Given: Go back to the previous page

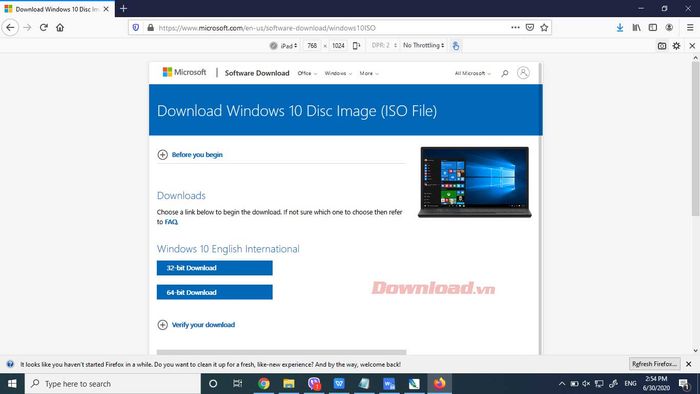Looking at the screenshot, I should [x=10, y=28].
